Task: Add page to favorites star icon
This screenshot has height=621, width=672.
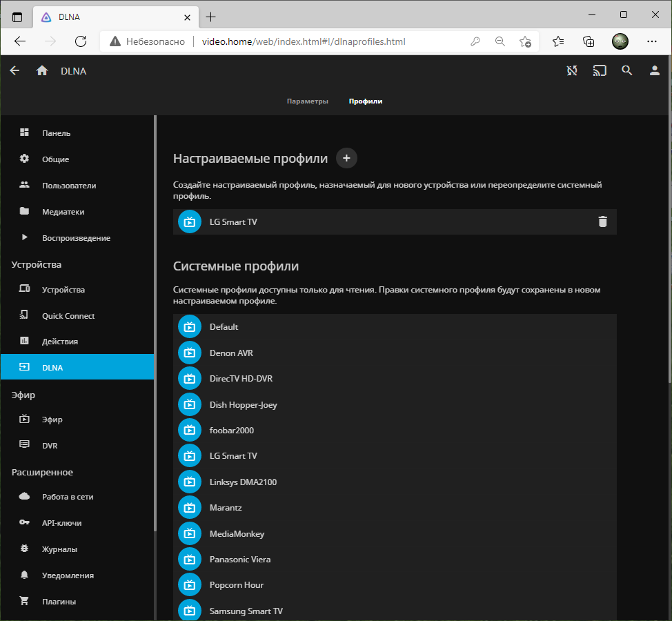Action: [525, 41]
